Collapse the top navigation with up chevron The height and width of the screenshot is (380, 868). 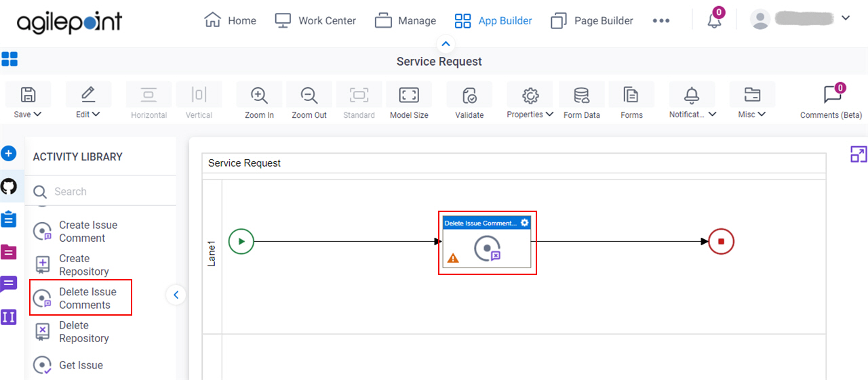[446, 44]
